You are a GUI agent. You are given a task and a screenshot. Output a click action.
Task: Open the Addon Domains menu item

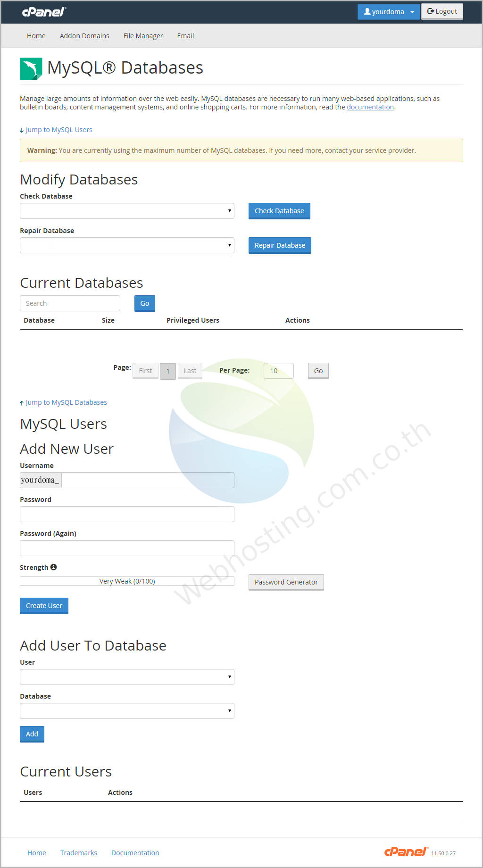point(84,36)
